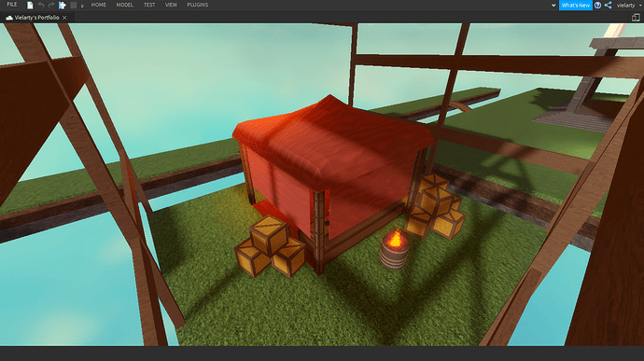Close the Vielarty's Portfolio tab

click(64, 18)
